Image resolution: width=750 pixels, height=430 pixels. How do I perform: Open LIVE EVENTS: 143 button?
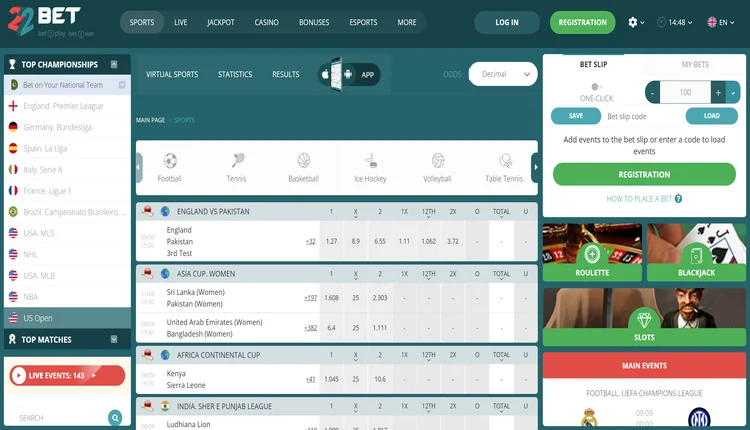tap(67, 375)
